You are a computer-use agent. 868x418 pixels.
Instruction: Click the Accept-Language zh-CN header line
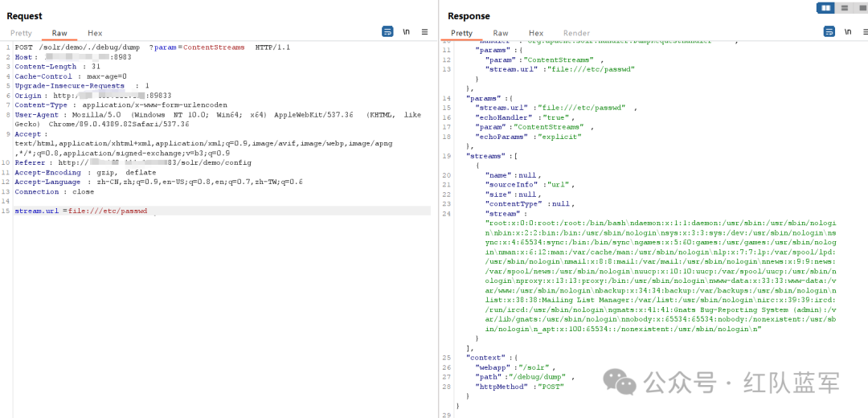click(x=158, y=182)
